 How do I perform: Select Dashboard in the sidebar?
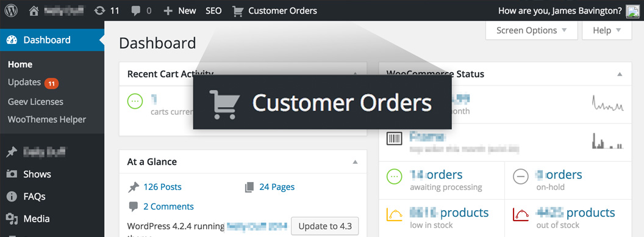(52, 40)
